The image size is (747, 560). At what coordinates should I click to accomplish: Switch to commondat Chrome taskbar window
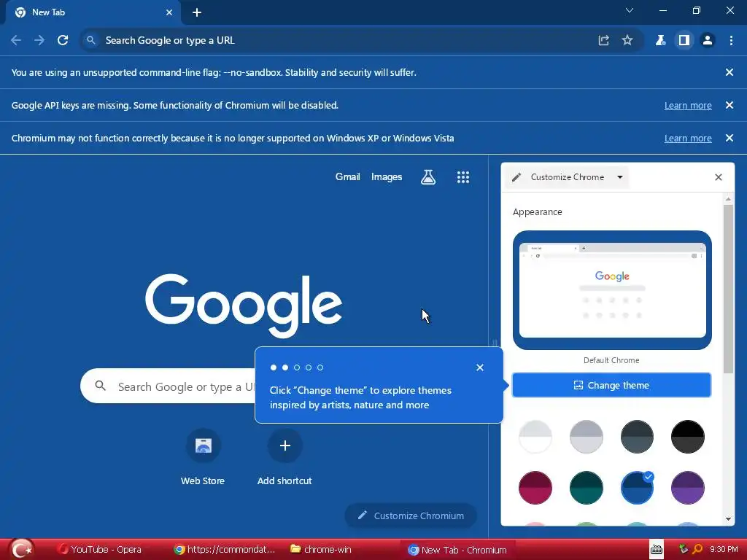225,550
